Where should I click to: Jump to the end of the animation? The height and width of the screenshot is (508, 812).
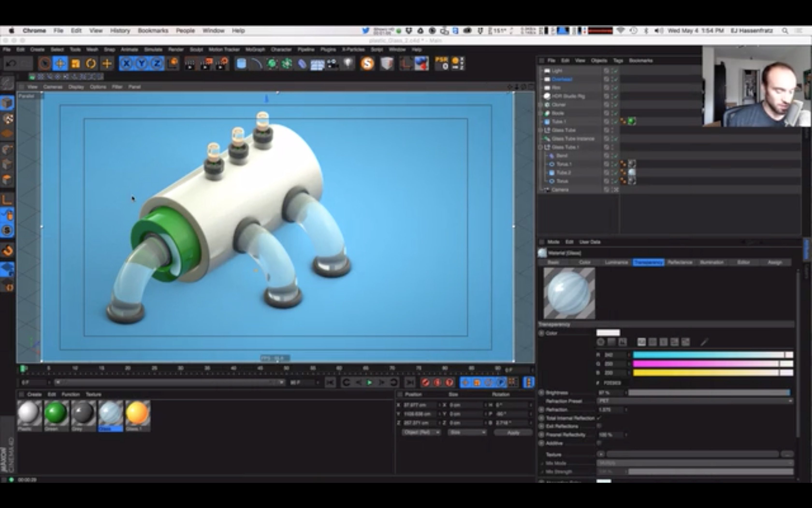pyautogui.click(x=410, y=383)
